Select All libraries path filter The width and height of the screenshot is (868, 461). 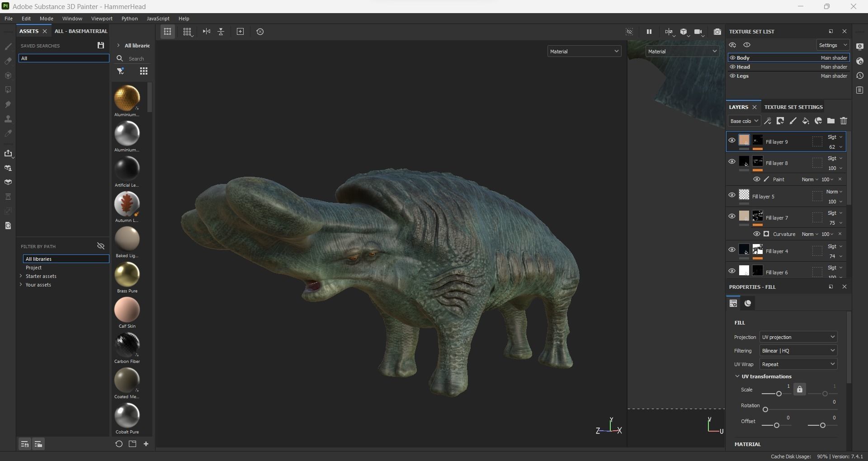coord(66,259)
